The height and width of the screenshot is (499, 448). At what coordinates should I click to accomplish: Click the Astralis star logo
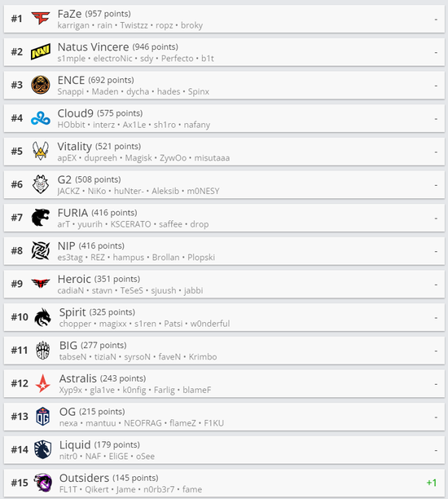[42, 383]
